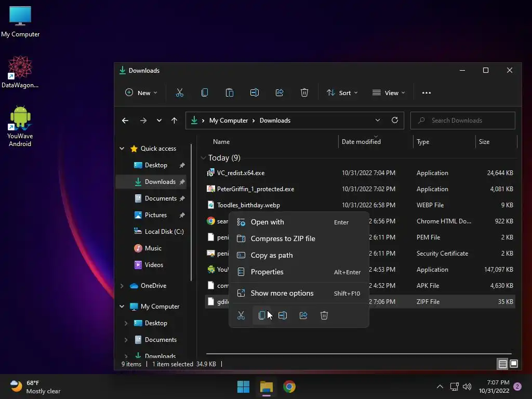Click the Share icon in Explorer toolbar
The width and height of the screenshot is (532, 399).
click(279, 92)
